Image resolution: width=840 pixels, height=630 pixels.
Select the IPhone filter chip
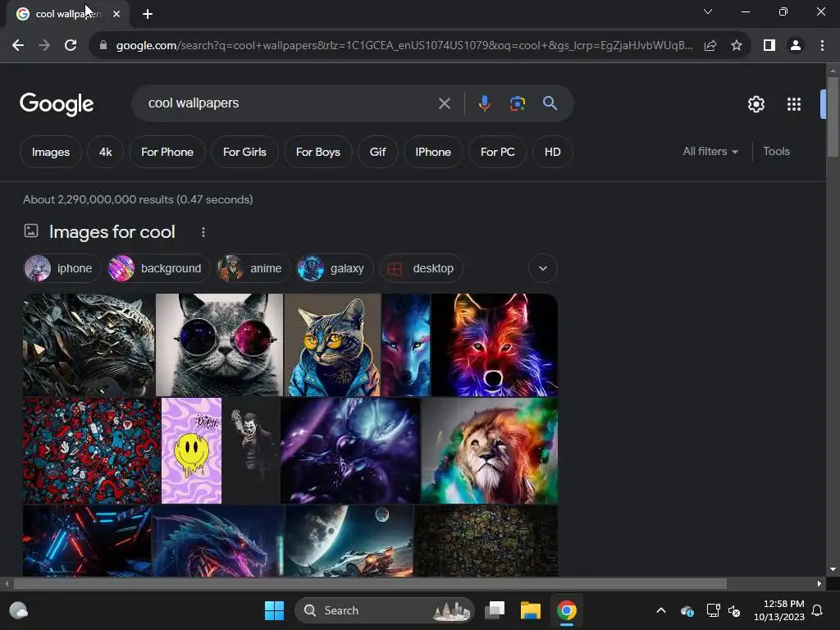(x=433, y=152)
